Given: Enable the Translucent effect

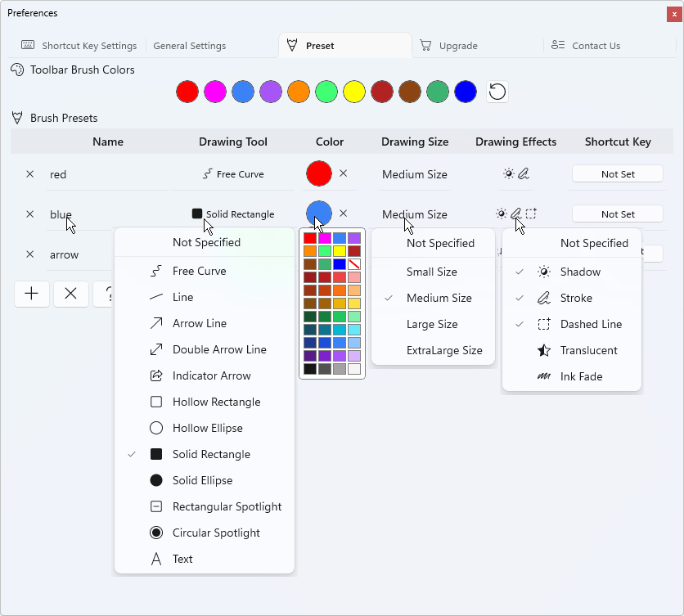Looking at the screenshot, I should pos(572,350).
